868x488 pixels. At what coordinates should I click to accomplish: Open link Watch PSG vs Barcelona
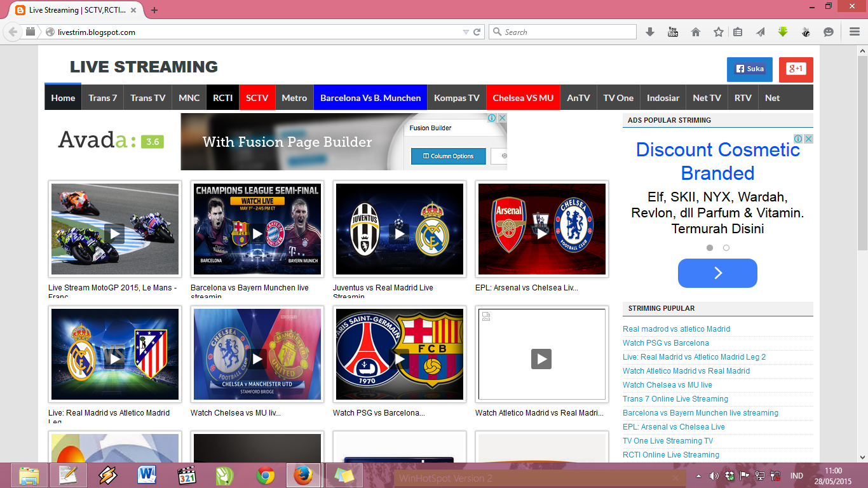pos(666,343)
